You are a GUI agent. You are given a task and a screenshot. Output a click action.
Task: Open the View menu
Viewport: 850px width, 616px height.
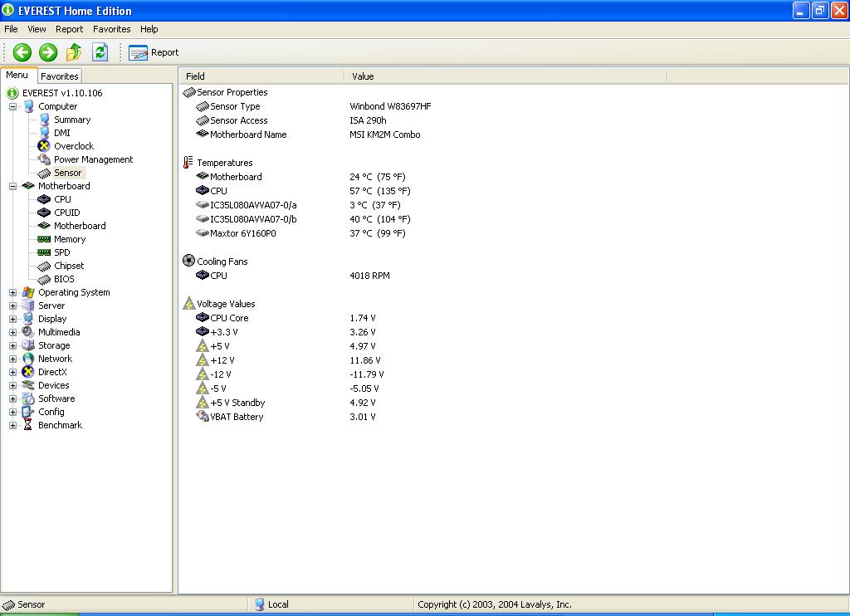click(37, 29)
